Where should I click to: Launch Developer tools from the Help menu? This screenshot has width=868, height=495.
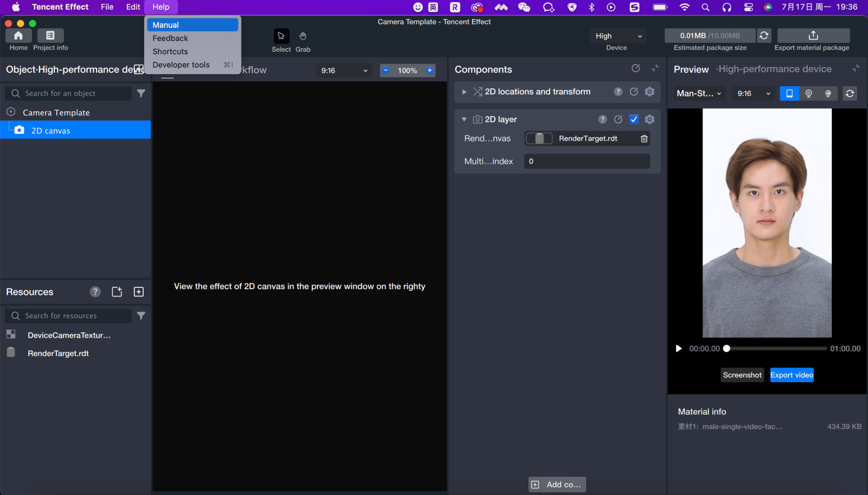coord(193,65)
